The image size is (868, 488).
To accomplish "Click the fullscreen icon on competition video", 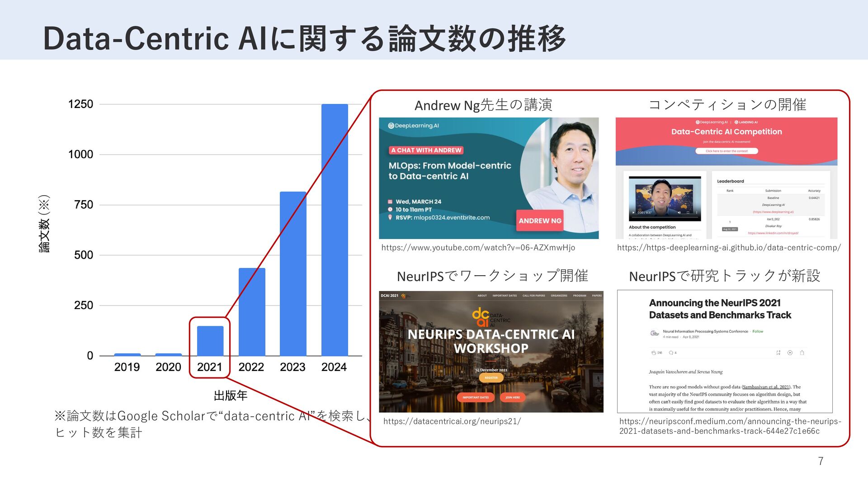I will [x=688, y=212].
